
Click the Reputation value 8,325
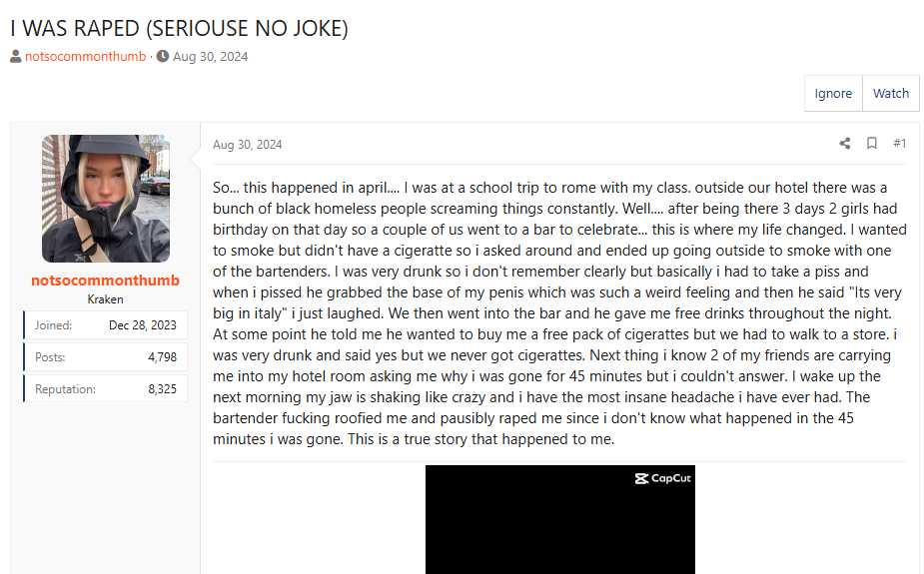162,388
